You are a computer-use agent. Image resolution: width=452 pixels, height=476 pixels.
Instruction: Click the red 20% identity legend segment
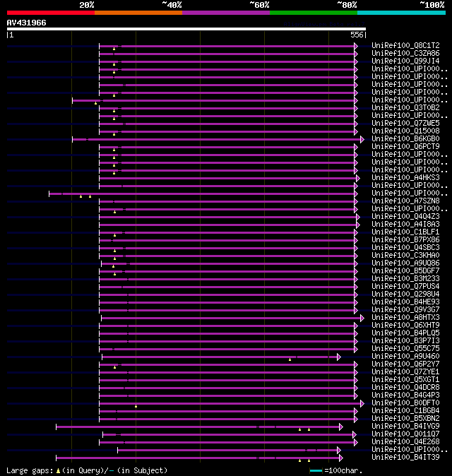pos(51,13)
